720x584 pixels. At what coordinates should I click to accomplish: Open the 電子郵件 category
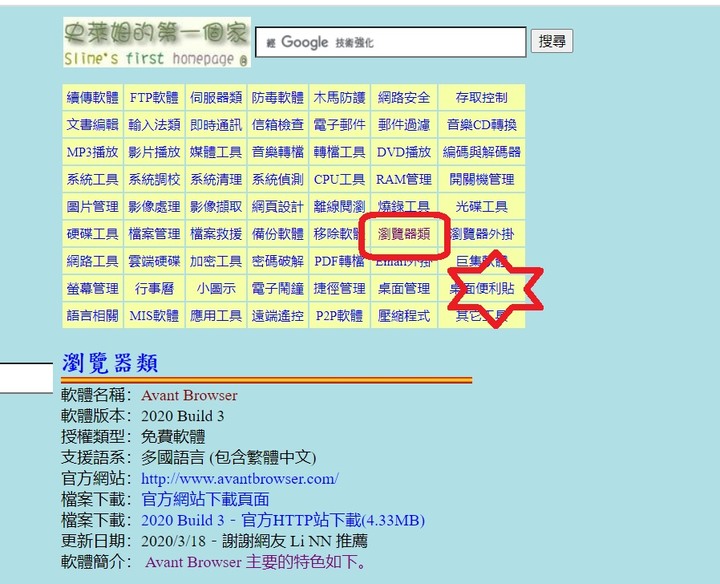(339, 124)
